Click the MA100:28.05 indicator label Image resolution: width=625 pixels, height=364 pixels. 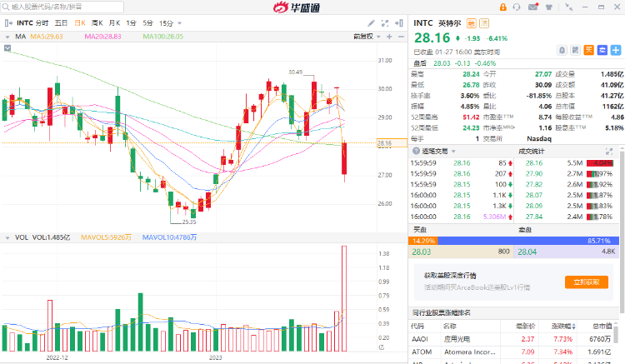[x=163, y=37]
